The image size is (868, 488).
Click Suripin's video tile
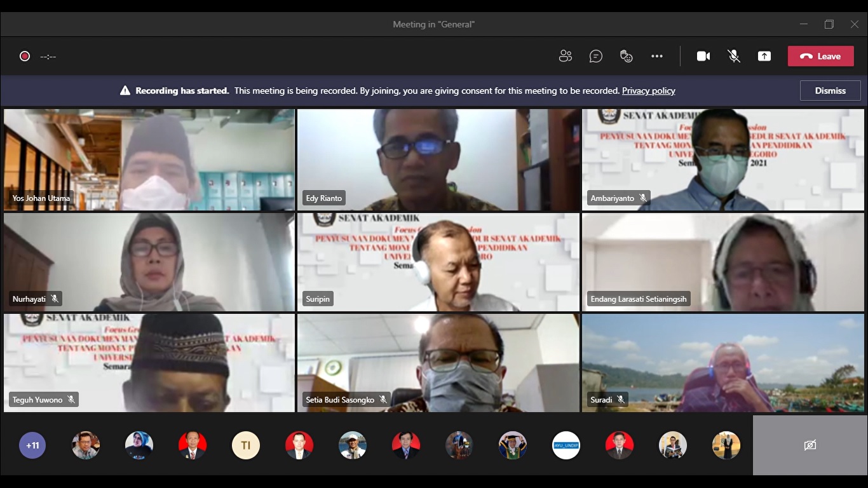[x=438, y=262]
